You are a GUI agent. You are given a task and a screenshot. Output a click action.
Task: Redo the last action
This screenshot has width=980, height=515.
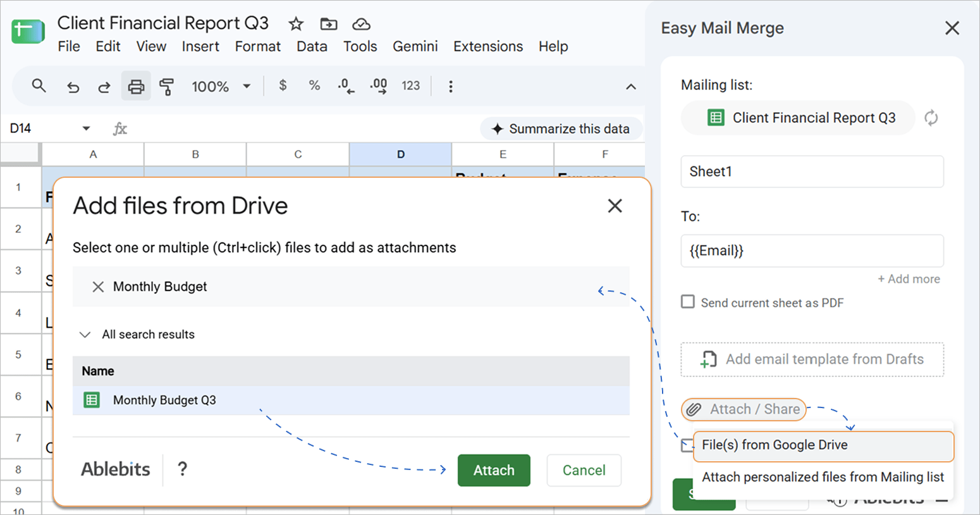[104, 87]
